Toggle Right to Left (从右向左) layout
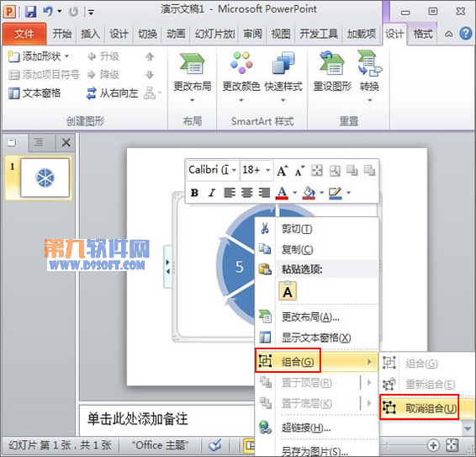 pyautogui.click(x=113, y=93)
